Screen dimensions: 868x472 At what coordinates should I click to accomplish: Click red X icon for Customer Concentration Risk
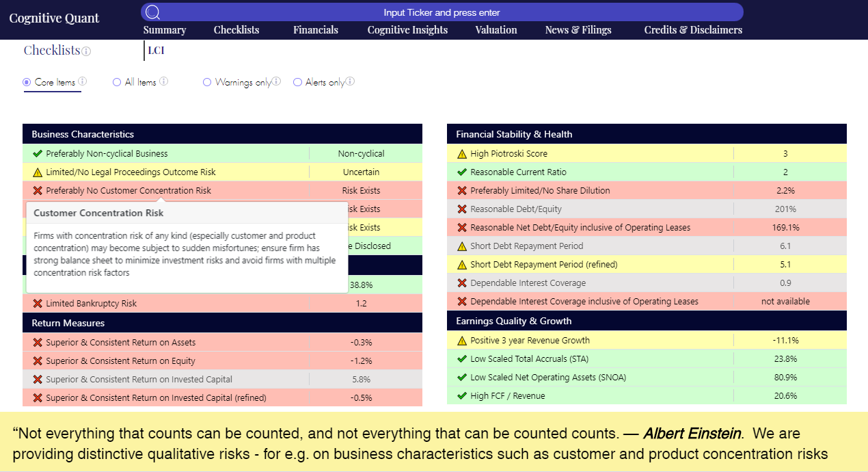click(38, 191)
